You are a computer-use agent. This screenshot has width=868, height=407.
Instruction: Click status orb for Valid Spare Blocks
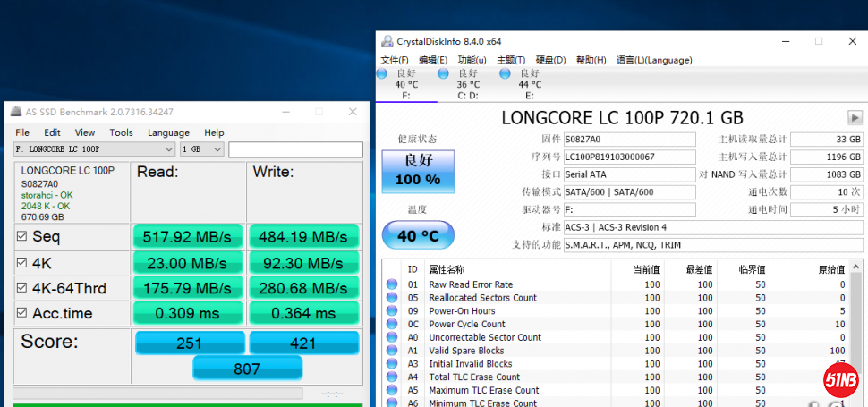[391, 351]
